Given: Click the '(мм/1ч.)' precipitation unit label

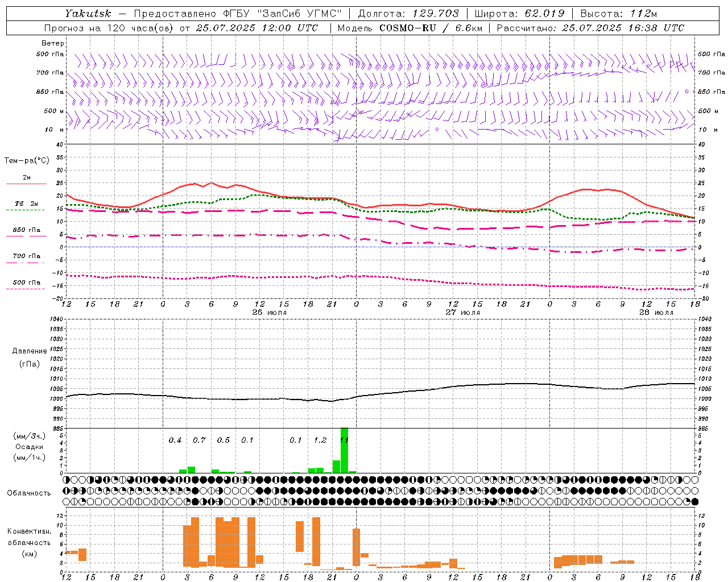Looking at the screenshot, I should (30, 458).
